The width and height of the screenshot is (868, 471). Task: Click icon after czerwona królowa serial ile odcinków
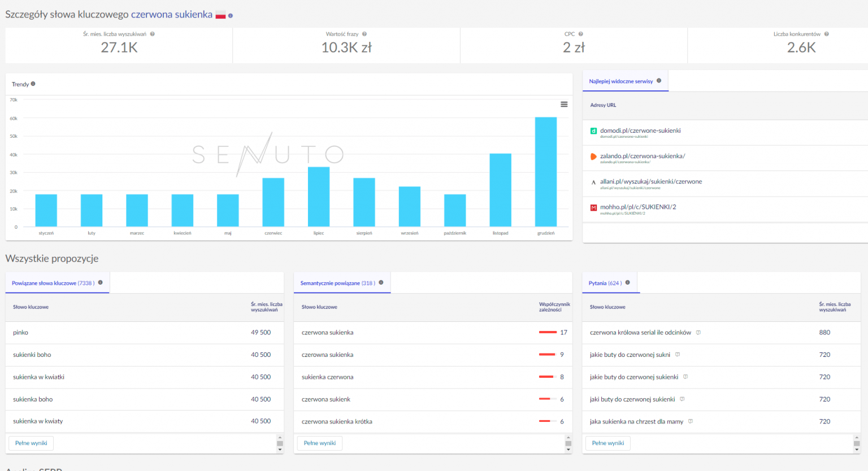pyautogui.click(x=698, y=332)
